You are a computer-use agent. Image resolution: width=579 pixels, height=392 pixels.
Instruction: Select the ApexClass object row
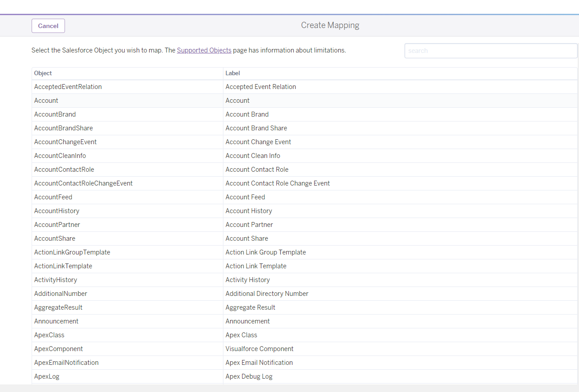click(49, 335)
